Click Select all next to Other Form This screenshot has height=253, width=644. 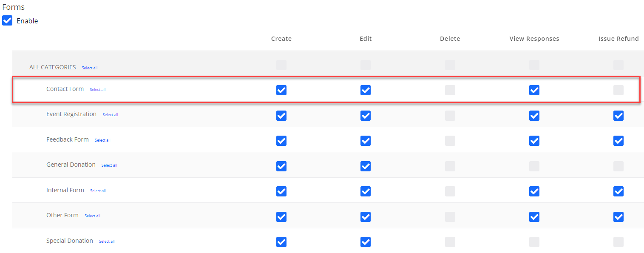pos(92,216)
